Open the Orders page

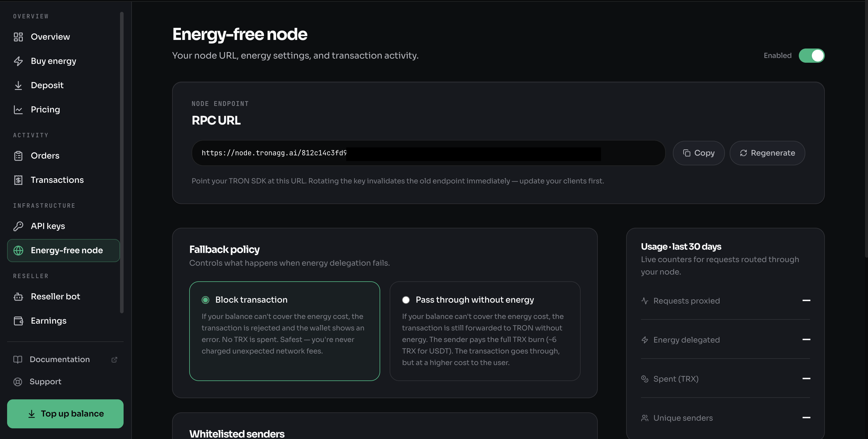pos(63,156)
